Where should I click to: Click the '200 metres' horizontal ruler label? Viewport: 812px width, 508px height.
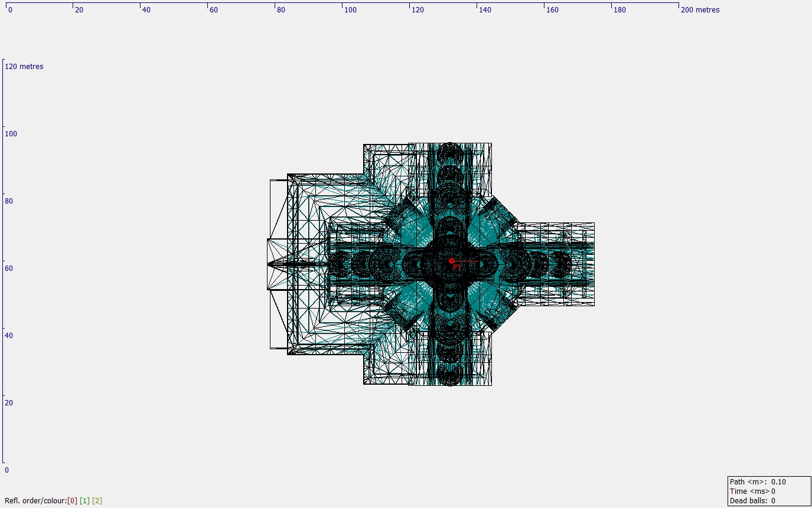click(700, 10)
